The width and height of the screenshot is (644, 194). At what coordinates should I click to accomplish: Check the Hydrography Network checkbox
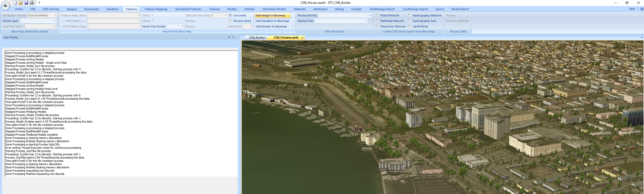(x=410, y=15)
